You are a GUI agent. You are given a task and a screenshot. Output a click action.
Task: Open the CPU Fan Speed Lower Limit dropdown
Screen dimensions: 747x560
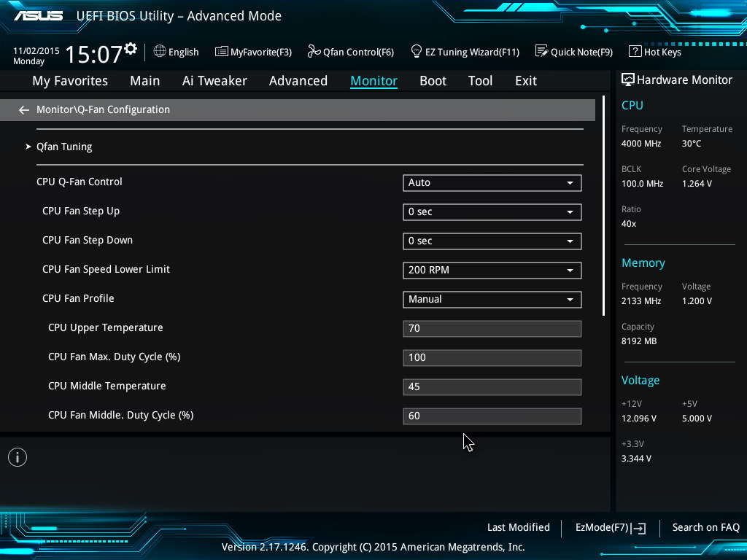(492, 270)
